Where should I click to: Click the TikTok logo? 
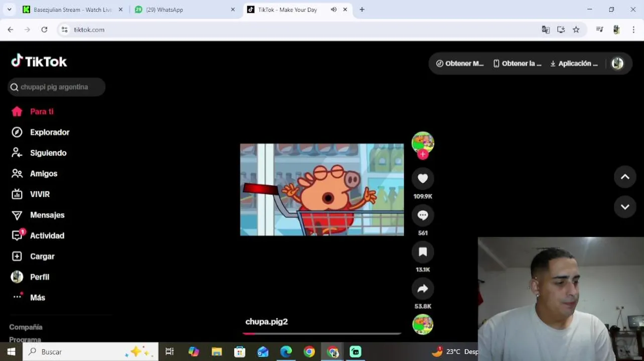[39, 61]
